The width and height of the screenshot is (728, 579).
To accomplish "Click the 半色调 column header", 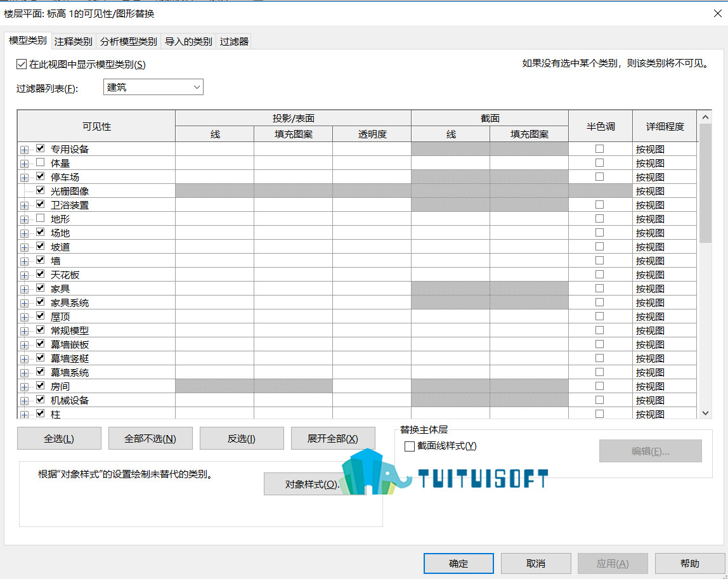I will [601, 126].
